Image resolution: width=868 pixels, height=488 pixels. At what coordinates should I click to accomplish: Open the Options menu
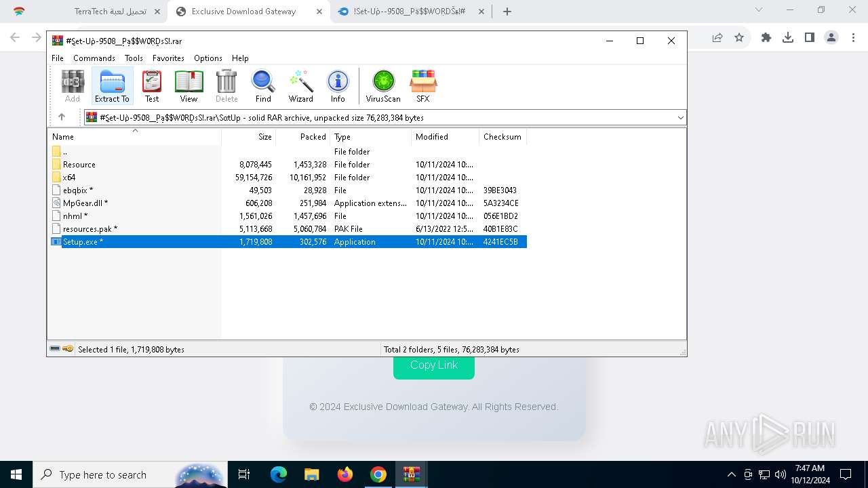208,58
